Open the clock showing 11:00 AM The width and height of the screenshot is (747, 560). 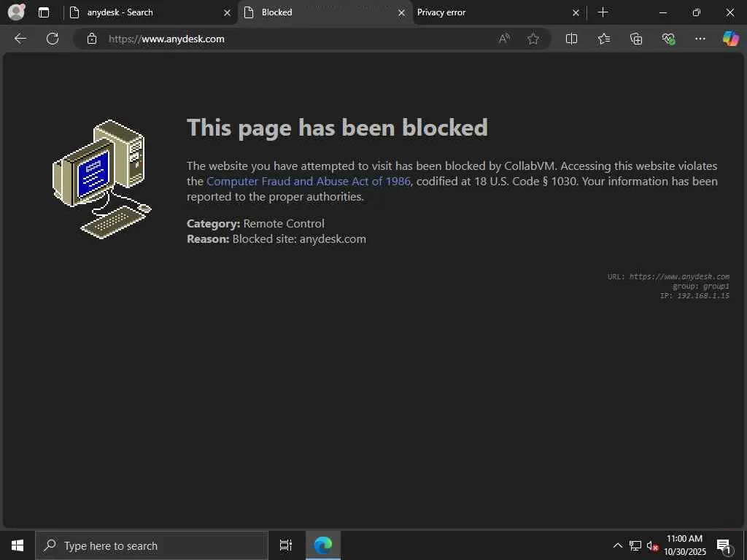684,545
